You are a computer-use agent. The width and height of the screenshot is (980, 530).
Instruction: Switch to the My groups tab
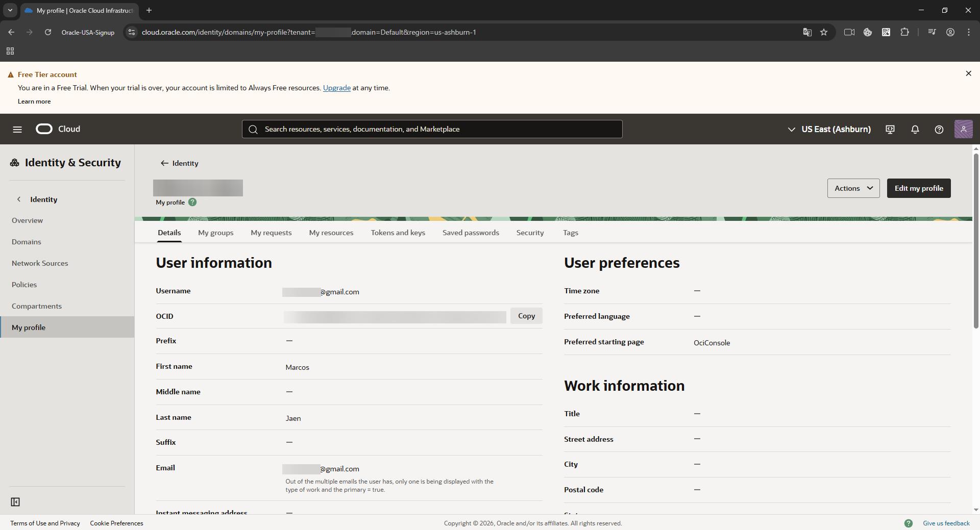pyautogui.click(x=215, y=233)
